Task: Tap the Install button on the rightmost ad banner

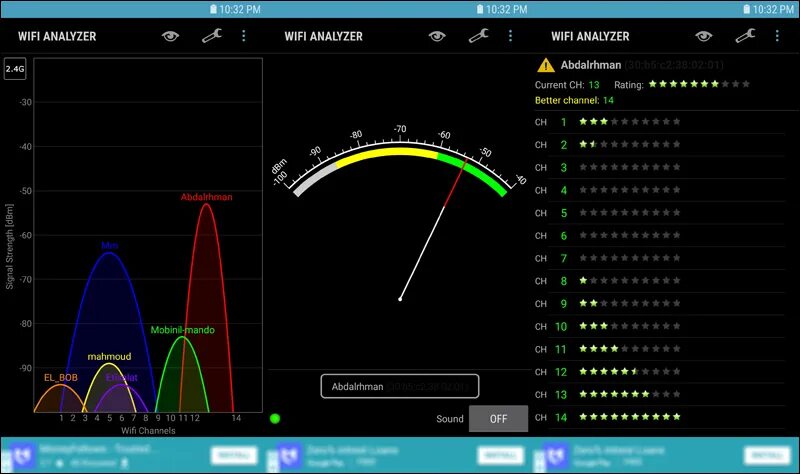Action: pyautogui.click(x=767, y=455)
